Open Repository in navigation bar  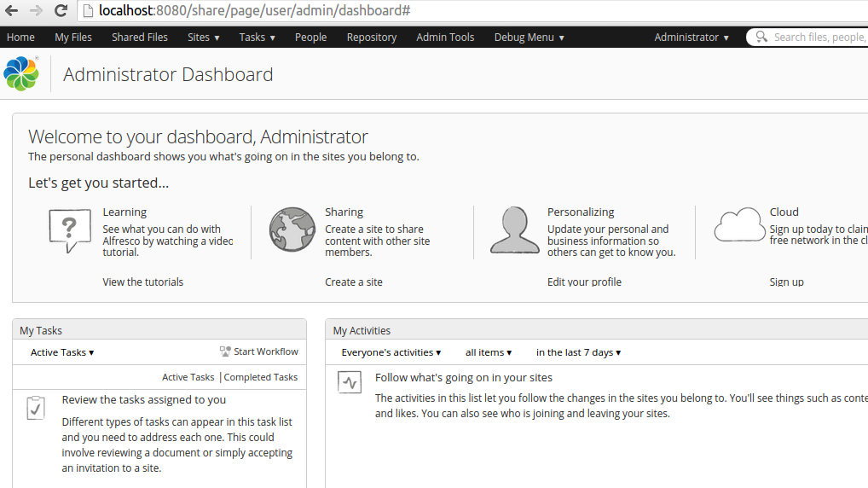click(x=372, y=38)
